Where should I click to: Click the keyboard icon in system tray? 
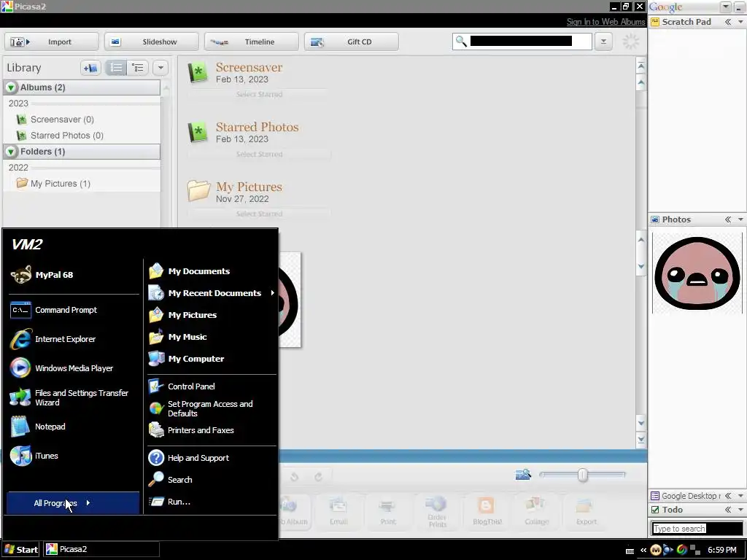[630, 551]
